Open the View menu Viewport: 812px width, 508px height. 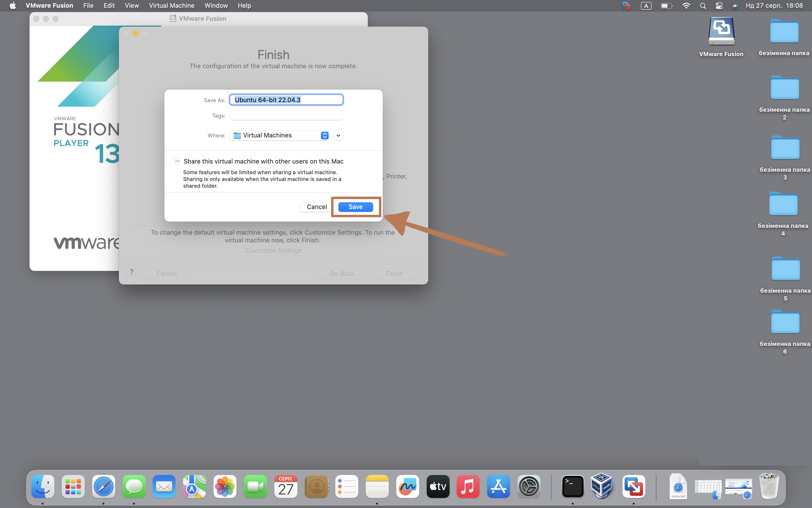pyautogui.click(x=131, y=5)
